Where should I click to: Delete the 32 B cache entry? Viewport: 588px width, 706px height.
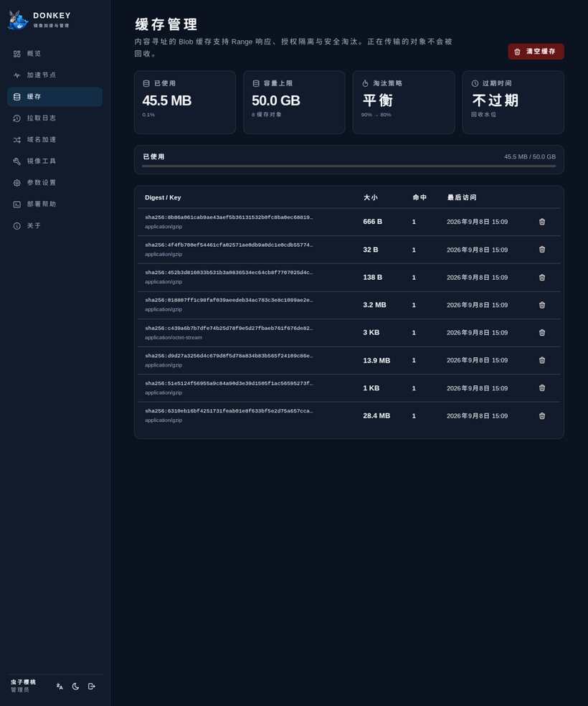click(542, 250)
